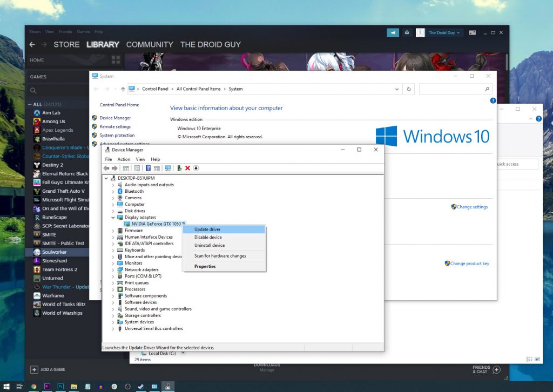Viewport: 553px width, 392px height.
Task: Collapse the ALL games category in Steam
Action: coord(30,104)
